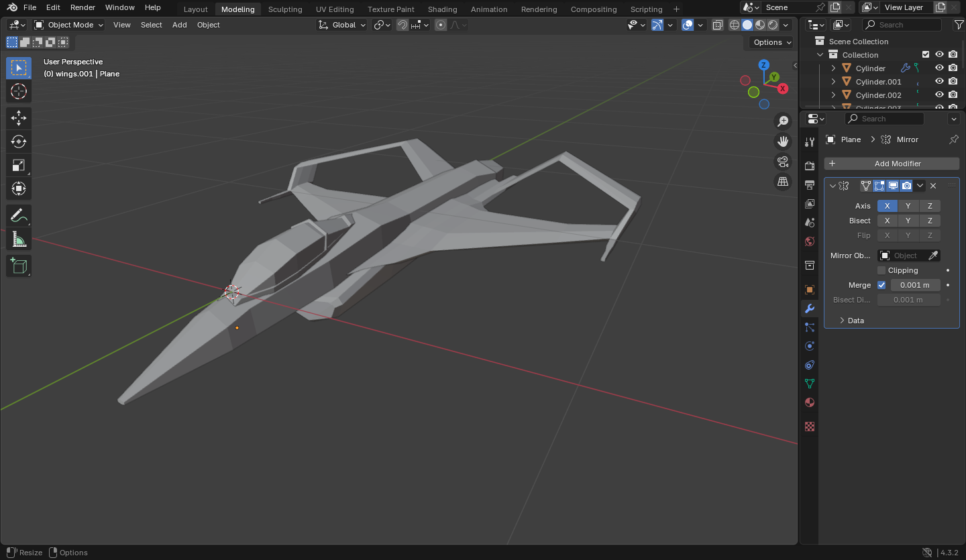The image size is (966, 560).
Task: Switch to the UV Editing workspace tab
Action: coord(335,9)
